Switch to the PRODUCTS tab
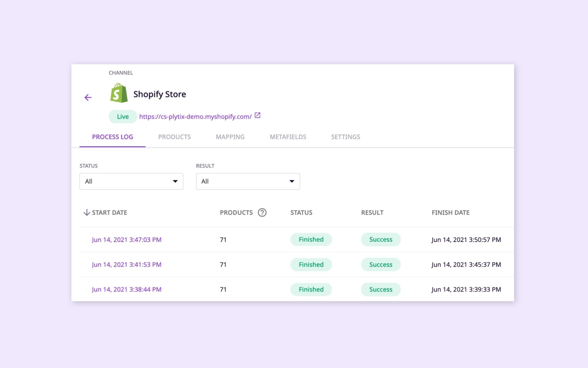 [x=175, y=136]
